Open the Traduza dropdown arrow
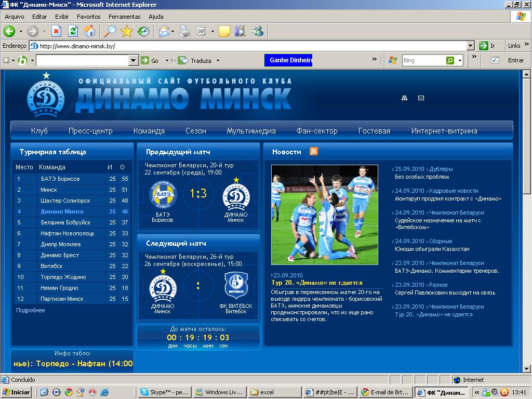This screenshot has width=532, height=399. (218, 61)
